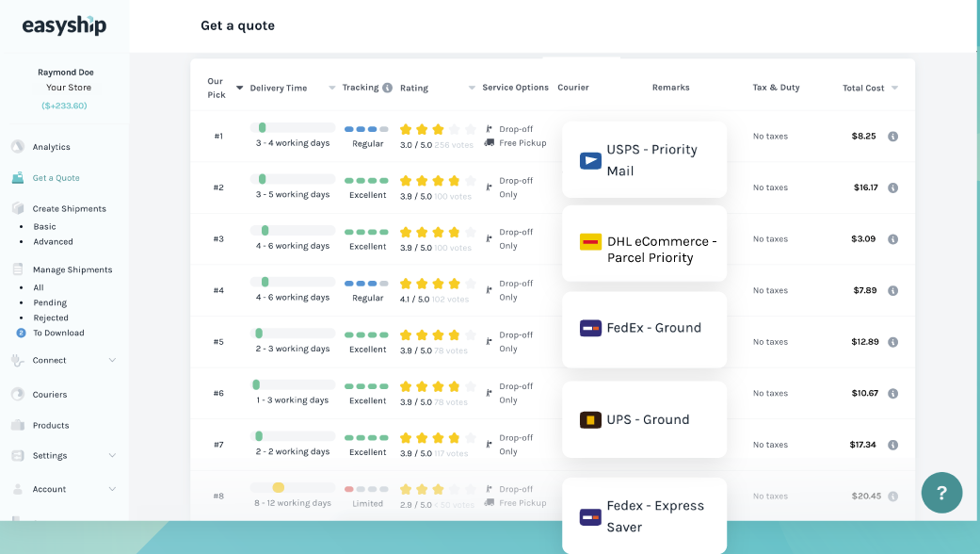Open Advanced shipment creation link
Screen dimensions: 980x554
pos(53,242)
